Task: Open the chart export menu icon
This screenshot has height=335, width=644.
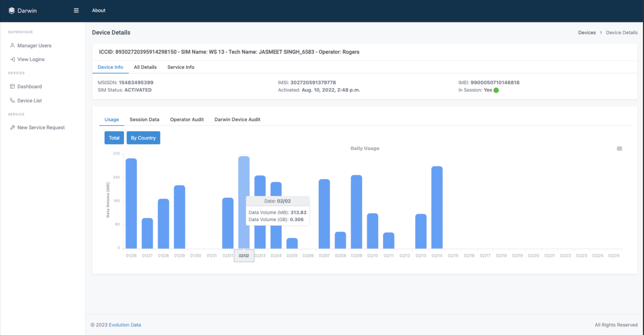Action: (619, 149)
